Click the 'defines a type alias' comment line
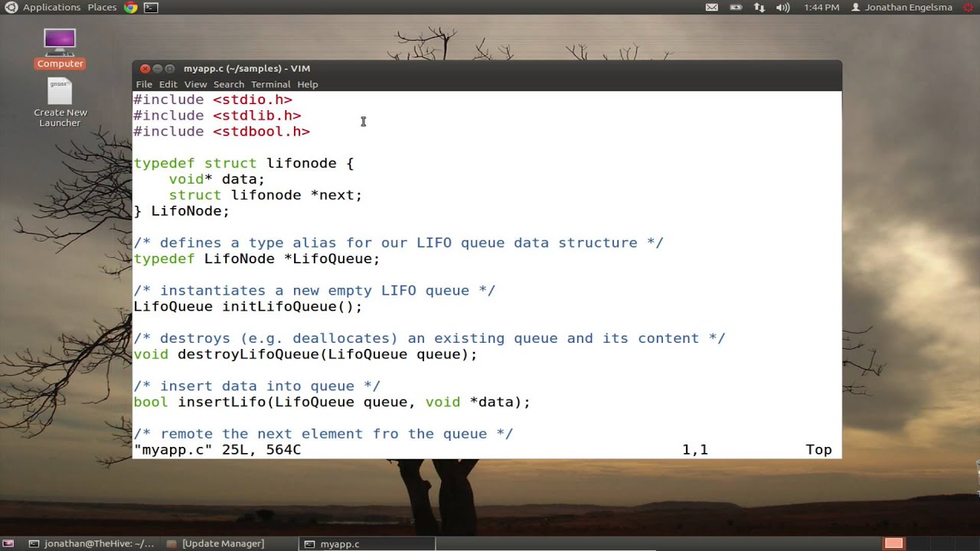Viewport: 980px width, 551px height. 398,243
